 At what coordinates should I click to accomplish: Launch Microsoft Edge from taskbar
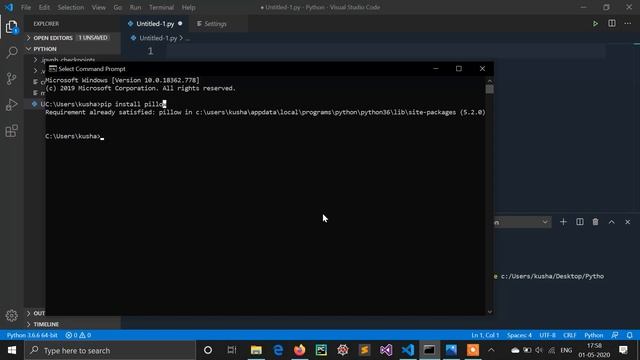(278, 350)
